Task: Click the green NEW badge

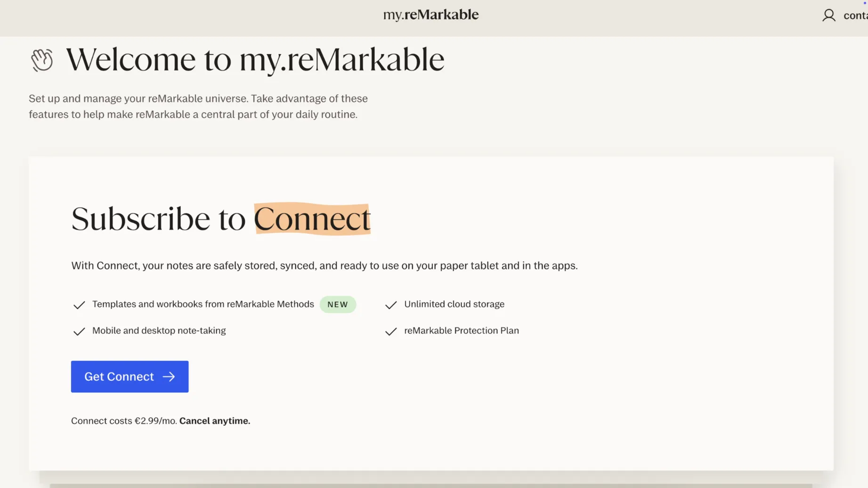Action: (338, 304)
